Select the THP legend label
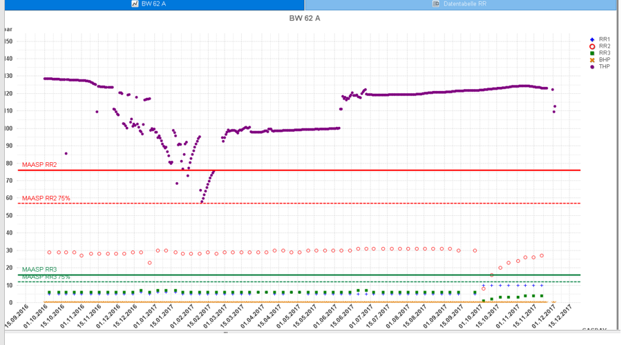 point(604,66)
